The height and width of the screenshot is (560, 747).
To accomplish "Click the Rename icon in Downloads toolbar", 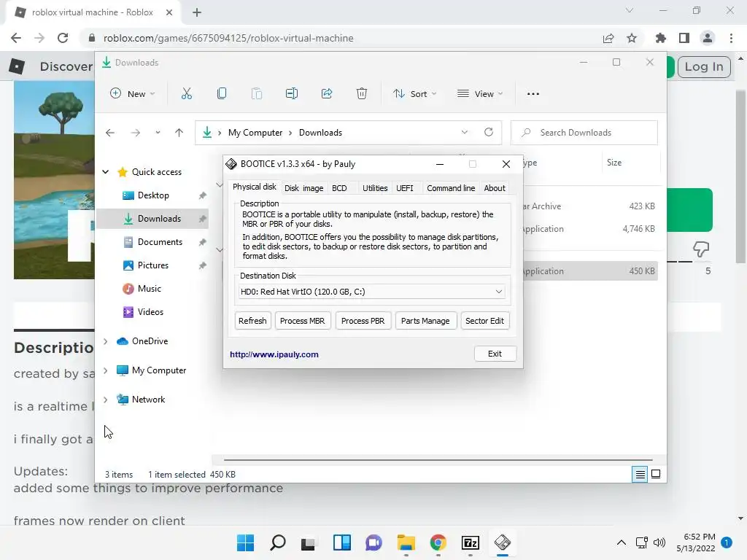I will 292,94.
